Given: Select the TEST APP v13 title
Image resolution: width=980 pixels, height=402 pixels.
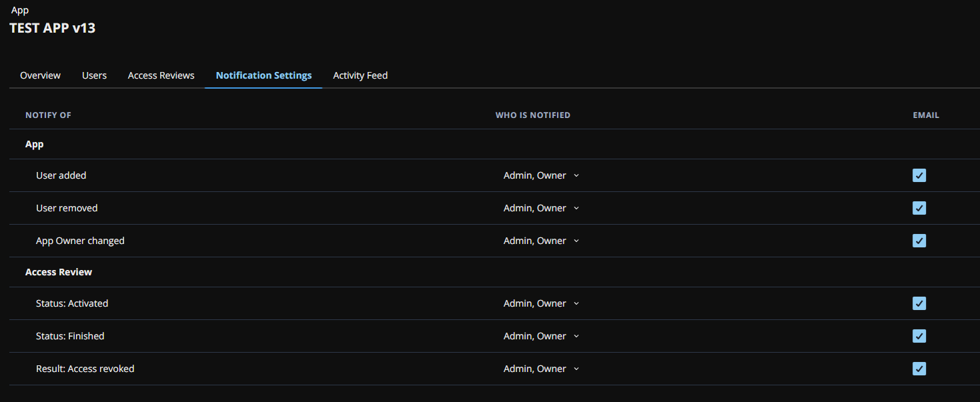Looking at the screenshot, I should click(52, 28).
